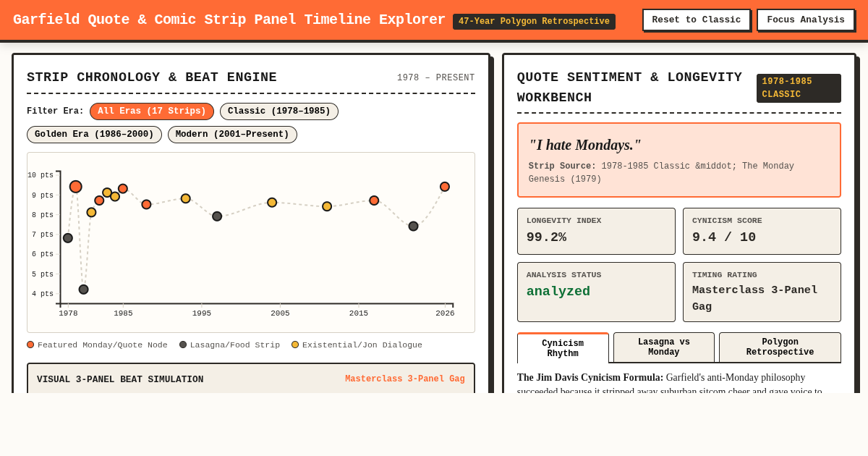The height and width of the screenshot is (456, 868).
Task: Select the yellow node near 2011
Action: (327, 206)
